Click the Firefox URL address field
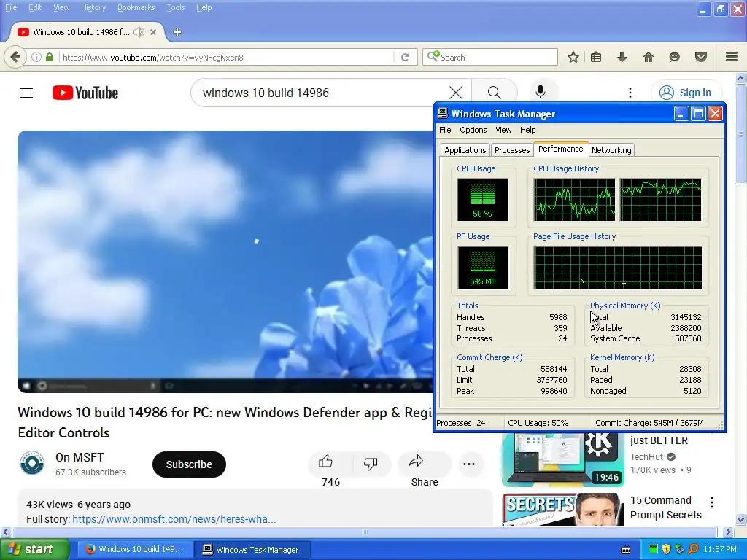 click(226, 57)
